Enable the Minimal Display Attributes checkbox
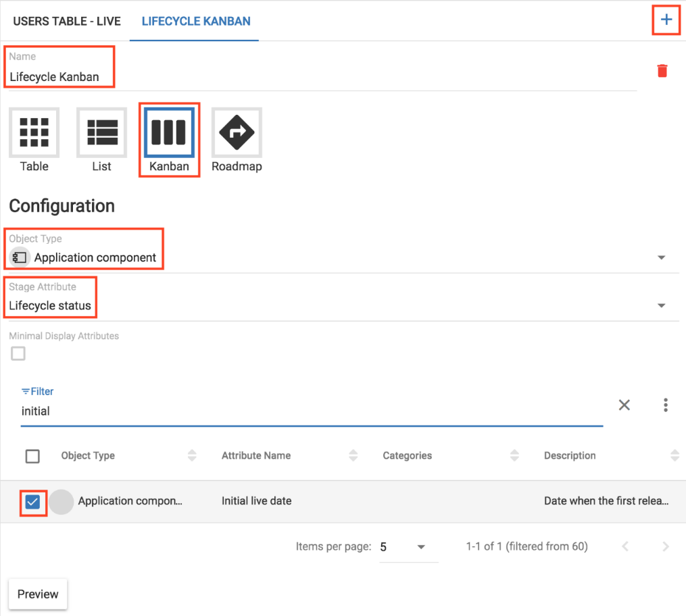Screen dimensions: 686x616 (18, 353)
